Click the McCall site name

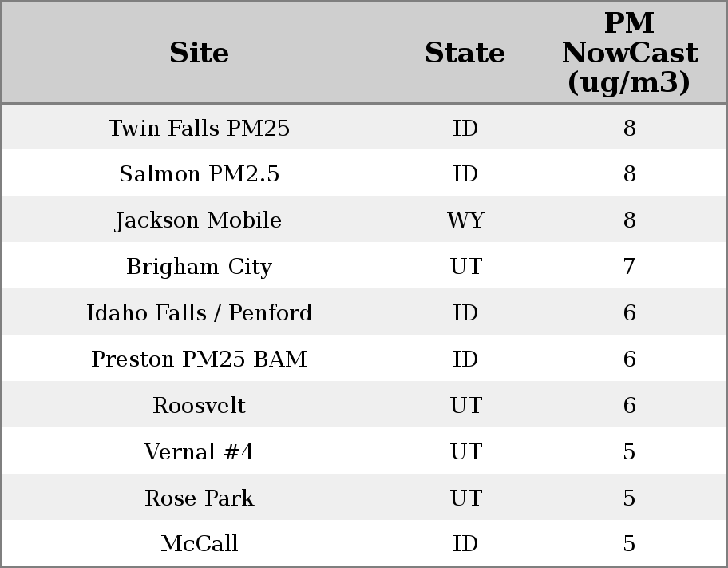pyautogui.click(x=199, y=544)
